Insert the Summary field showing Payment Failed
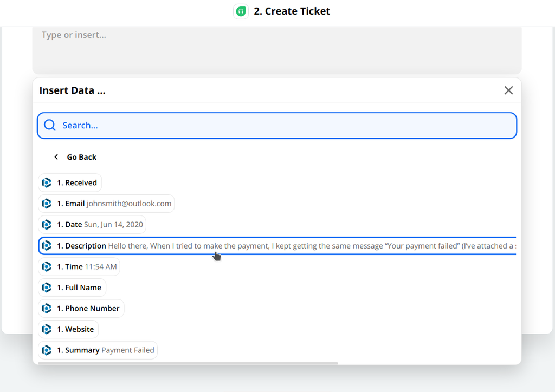The height and width of the screenshot is (392, 555). (98, 350)
